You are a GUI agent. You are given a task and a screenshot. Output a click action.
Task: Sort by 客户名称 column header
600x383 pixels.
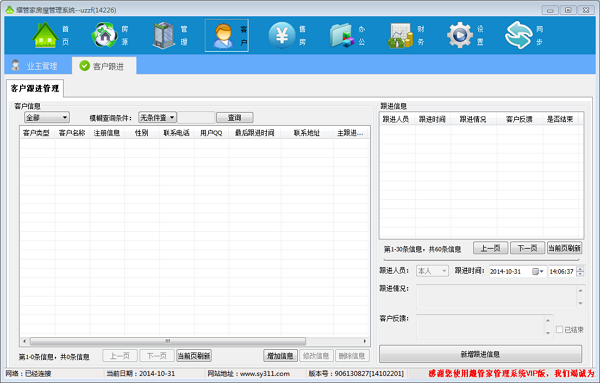72,133
